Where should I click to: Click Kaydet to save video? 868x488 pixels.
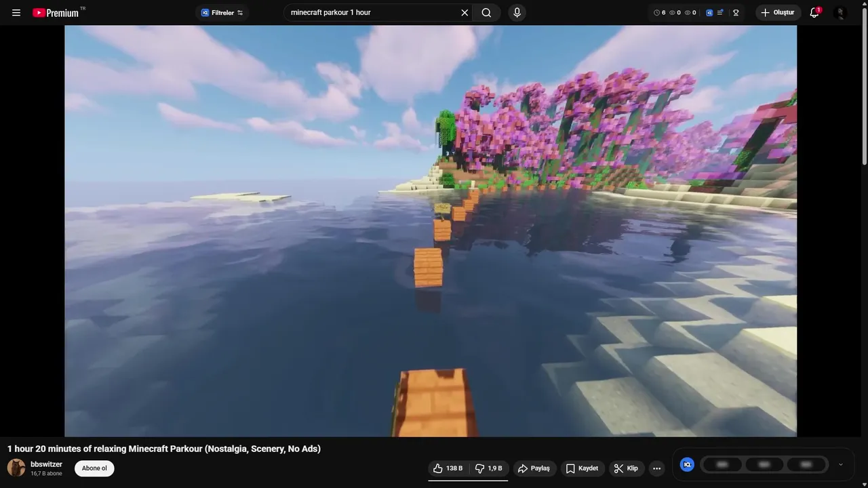[582, 468]
